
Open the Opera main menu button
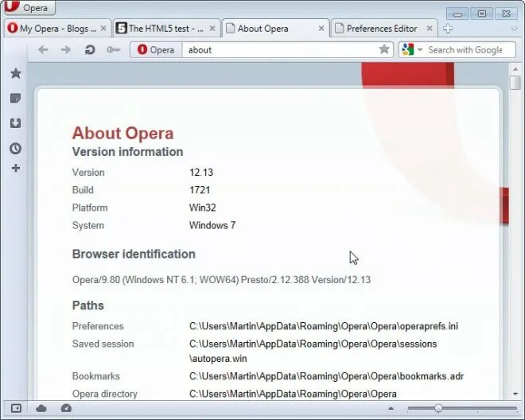click(29, 7)
